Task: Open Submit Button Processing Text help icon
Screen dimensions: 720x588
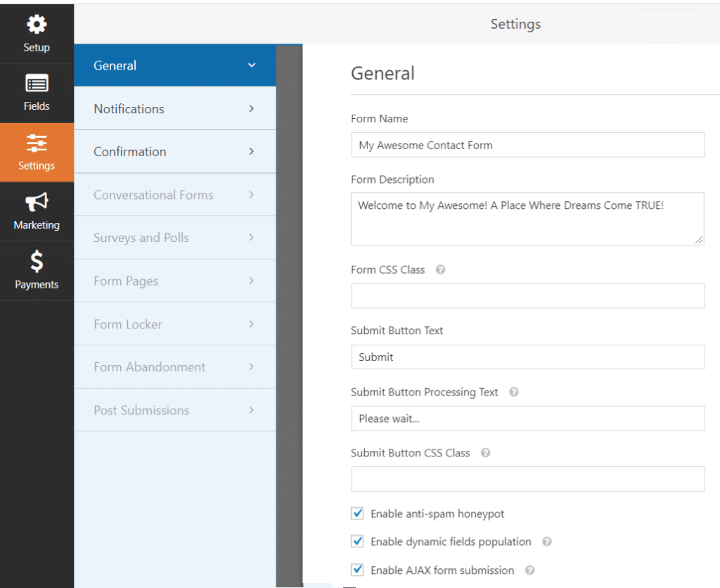Action: click(x=513, y=392)
